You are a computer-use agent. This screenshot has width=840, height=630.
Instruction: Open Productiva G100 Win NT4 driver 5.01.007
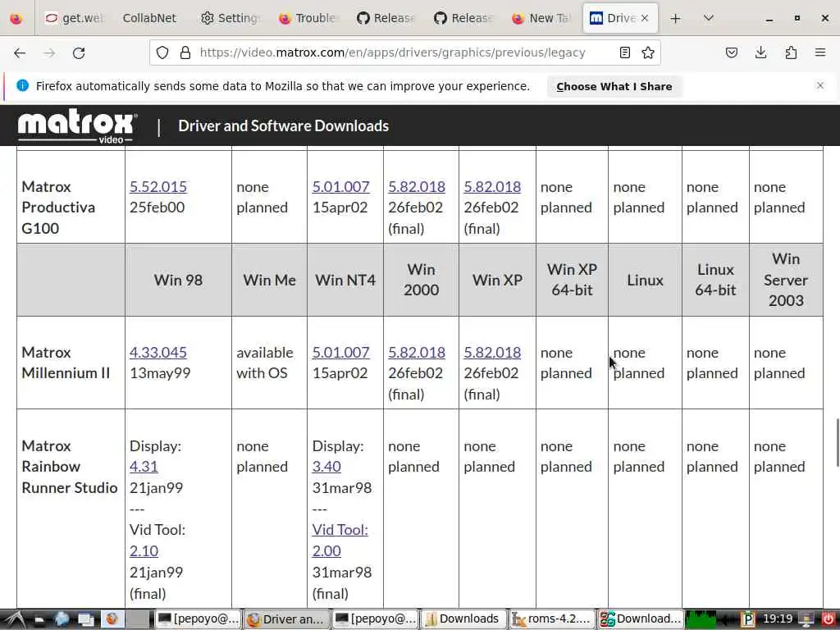[x=340, y=186]
